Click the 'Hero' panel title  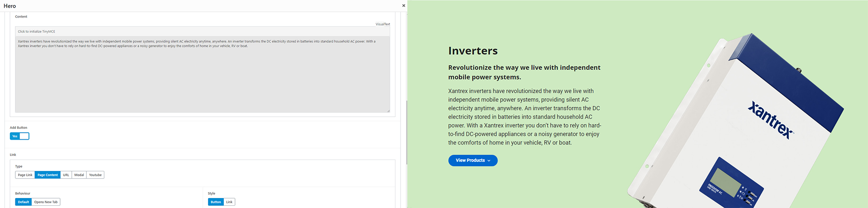9,6
